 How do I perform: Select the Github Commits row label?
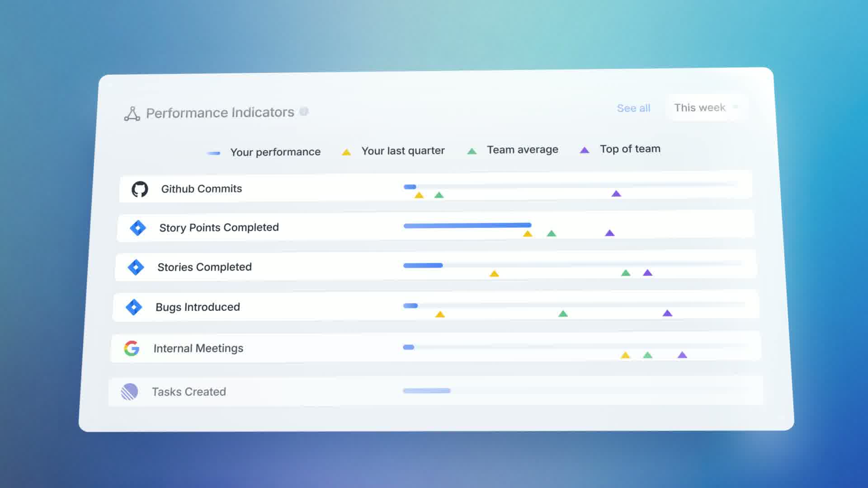click(x=202, y=189)
